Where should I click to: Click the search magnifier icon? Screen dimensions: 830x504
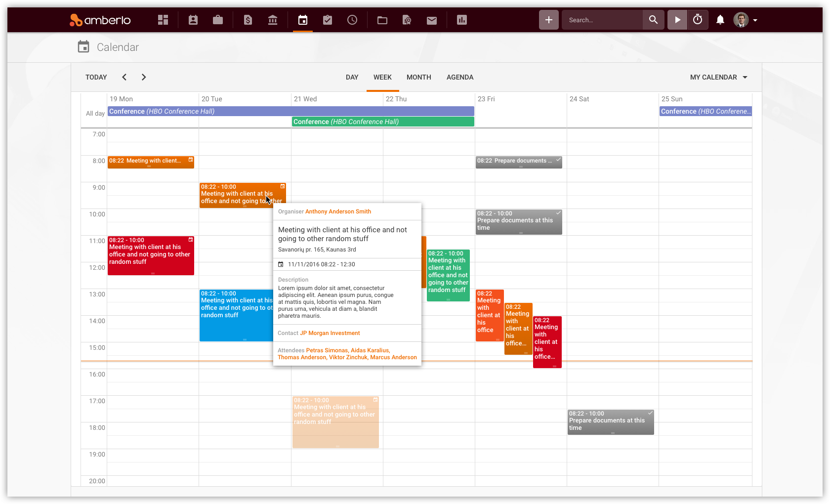tap(653, 20)
